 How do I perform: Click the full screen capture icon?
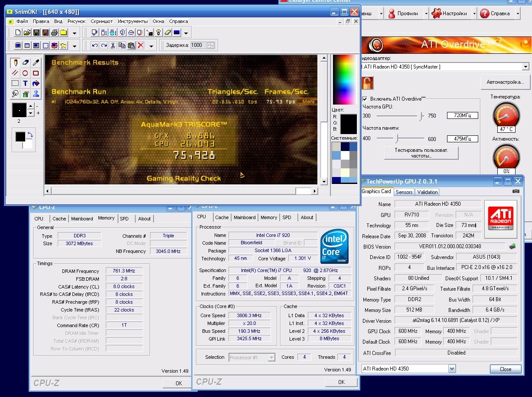point(18,46)
